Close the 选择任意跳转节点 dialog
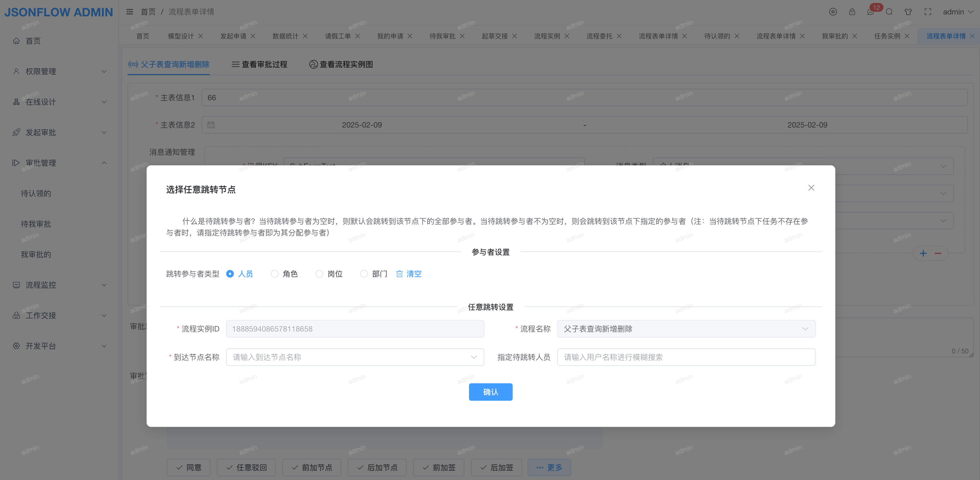This screenshot has height=480, width=980. click(811, 188)
